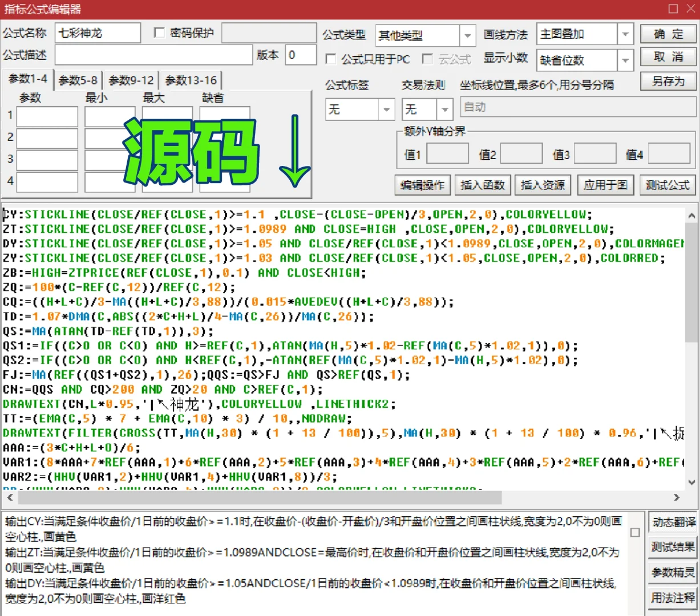Toggle the 云公式 cloud formula checkbox
Image resolution: width=700 pixels, height=616 pixels.
427,59
